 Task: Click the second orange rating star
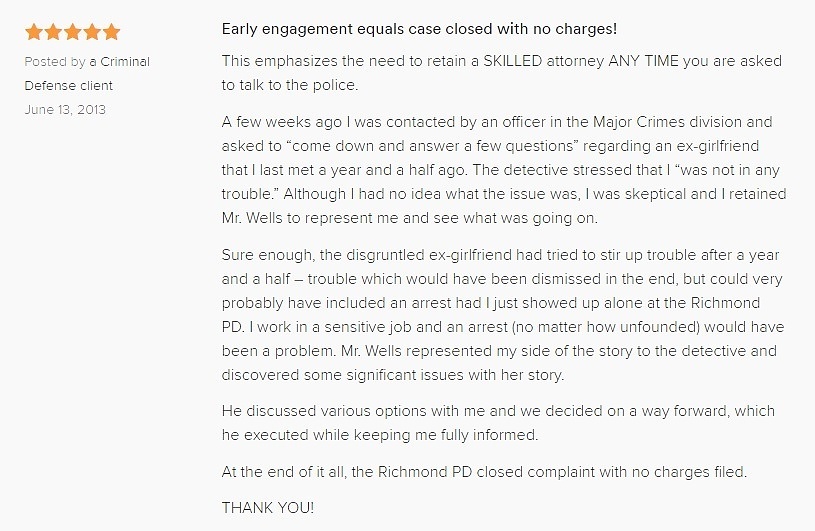[53, 32]
